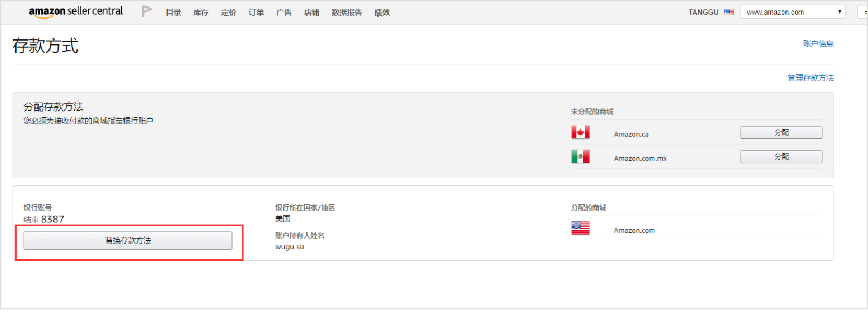Click the gray flag icon in header
Screen dimensions: 868x313
147,12
